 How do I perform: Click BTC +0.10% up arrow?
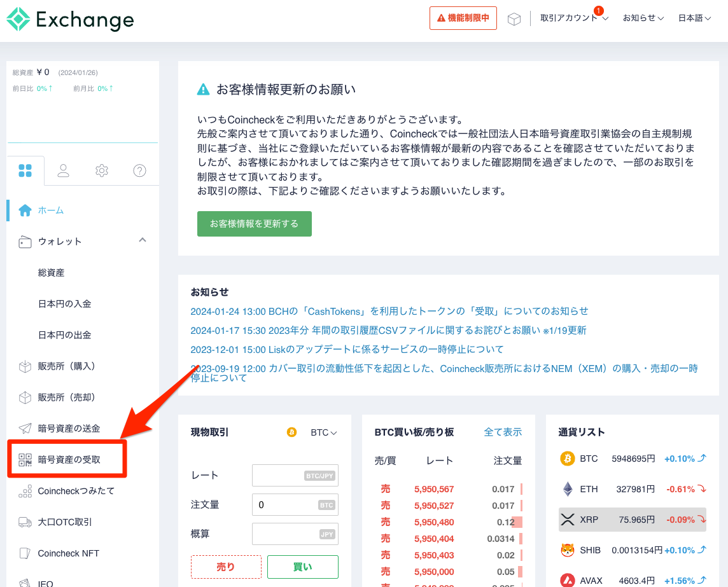click(703, 459)
